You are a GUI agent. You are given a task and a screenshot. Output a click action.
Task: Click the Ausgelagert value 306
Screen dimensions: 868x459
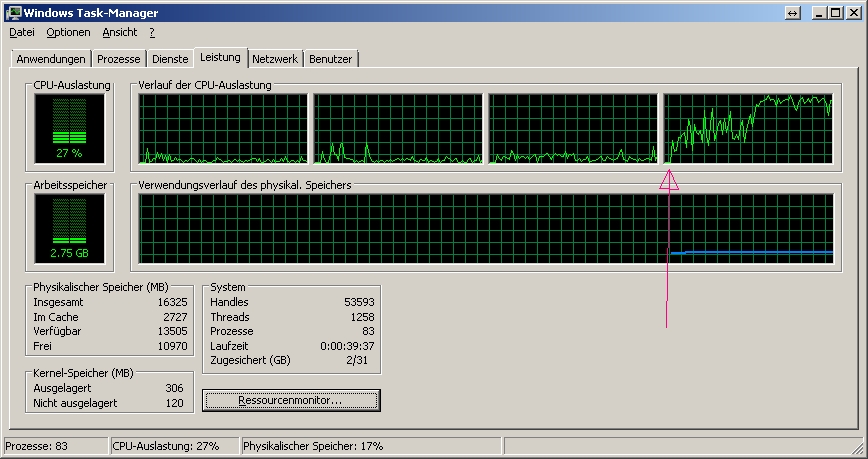174,388
